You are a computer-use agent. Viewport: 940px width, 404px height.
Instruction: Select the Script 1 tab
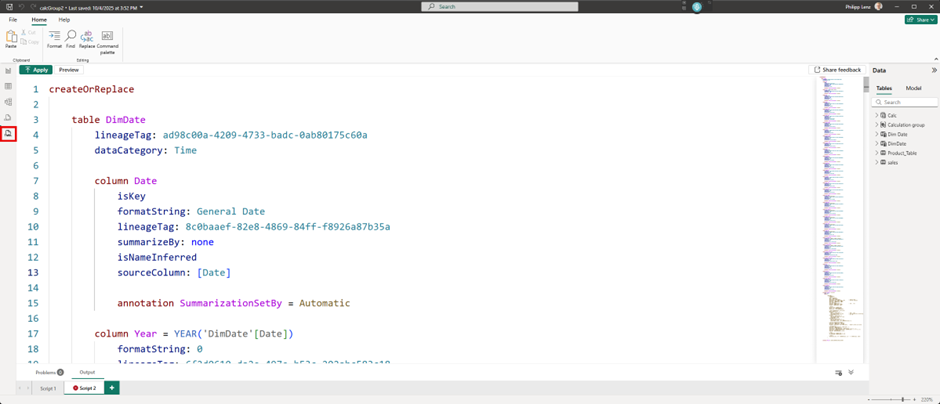(x=47, y=388)
